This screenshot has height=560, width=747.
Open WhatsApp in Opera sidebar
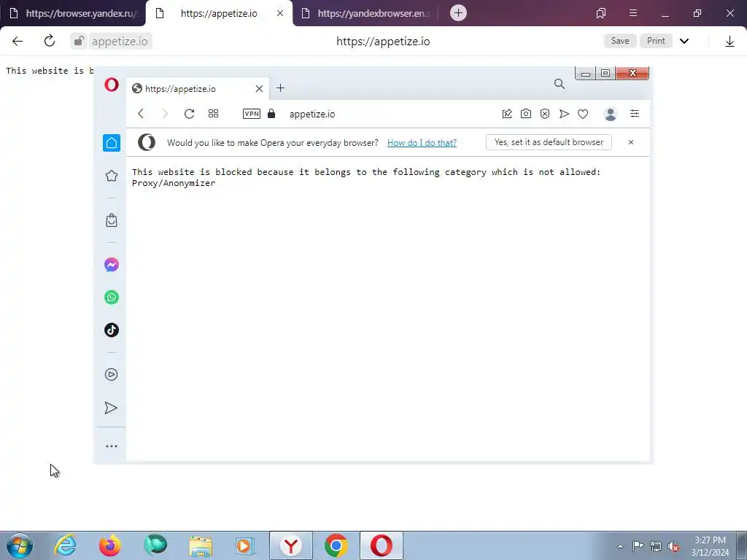coord(112,297)
